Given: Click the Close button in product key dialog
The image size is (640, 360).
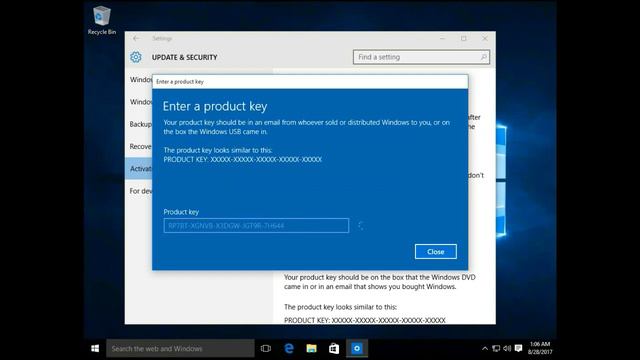Looking at the screenshot, I should pos(436,251).
